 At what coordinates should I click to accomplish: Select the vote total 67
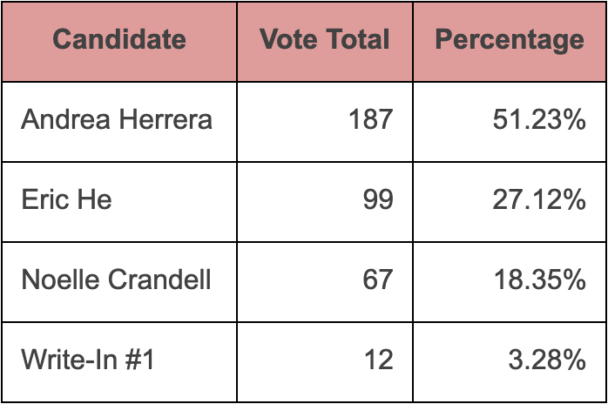click(x=378, y=279)
